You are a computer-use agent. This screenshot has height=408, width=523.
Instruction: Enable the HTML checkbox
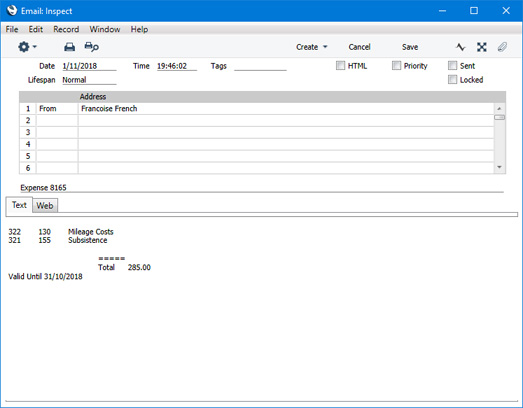tap(340, 65)
